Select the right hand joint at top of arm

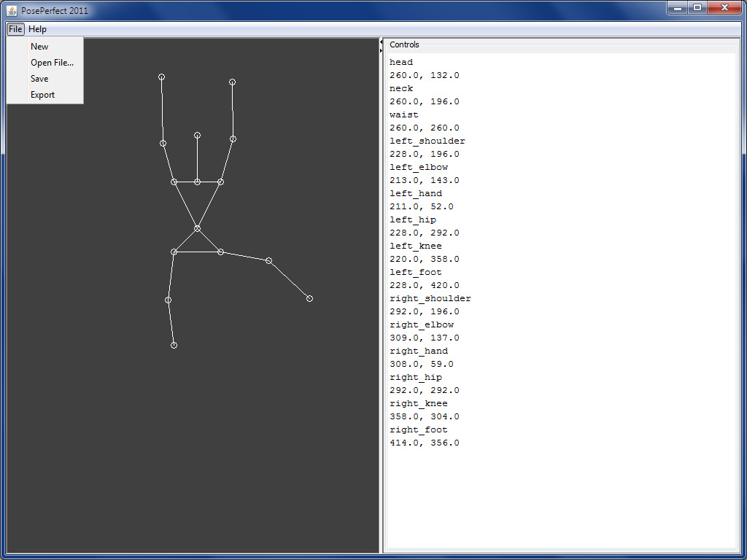coord(232,82)
